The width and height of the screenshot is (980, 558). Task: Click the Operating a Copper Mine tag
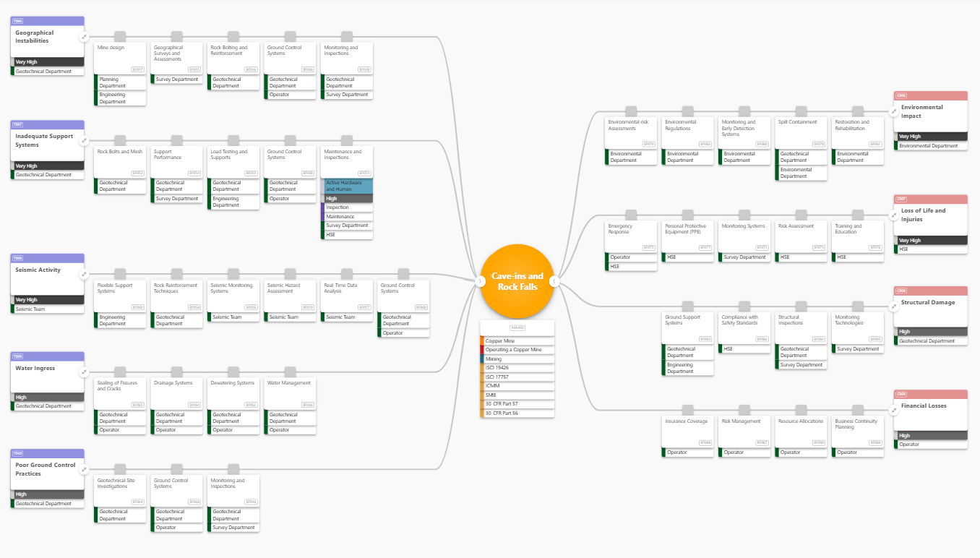click(517, 350)
